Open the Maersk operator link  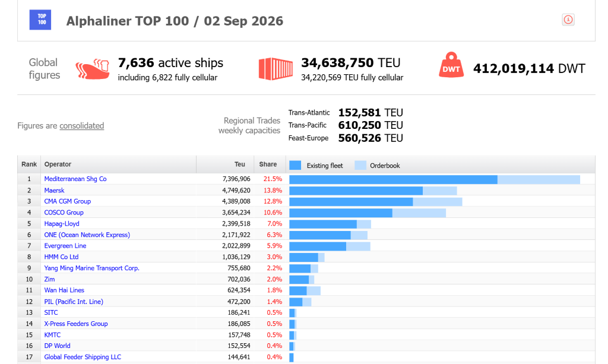[x=54, y=191]
